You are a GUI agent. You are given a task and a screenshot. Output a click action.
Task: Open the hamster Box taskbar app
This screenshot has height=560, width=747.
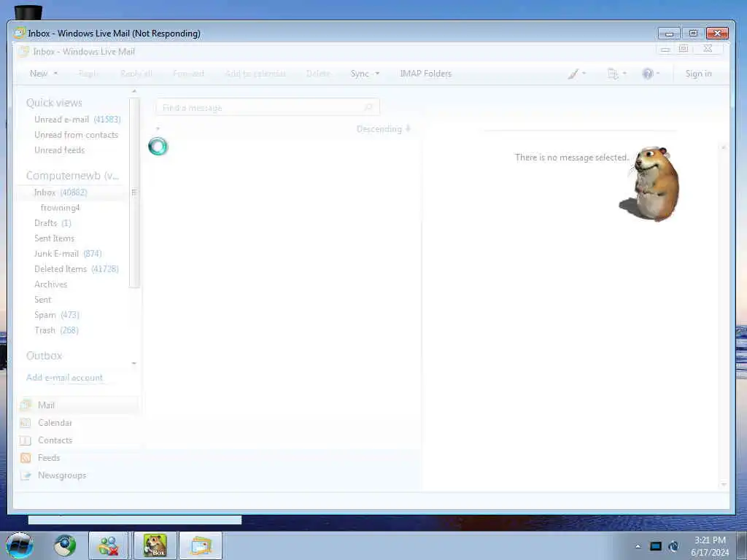155,545
